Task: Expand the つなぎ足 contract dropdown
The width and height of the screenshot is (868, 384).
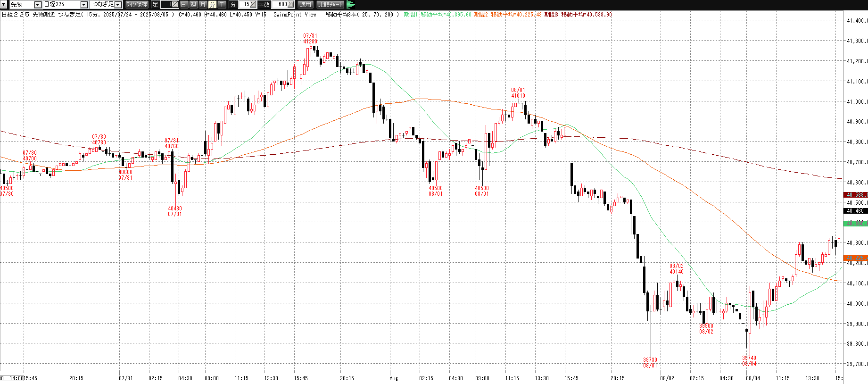Action: (118, 5)
